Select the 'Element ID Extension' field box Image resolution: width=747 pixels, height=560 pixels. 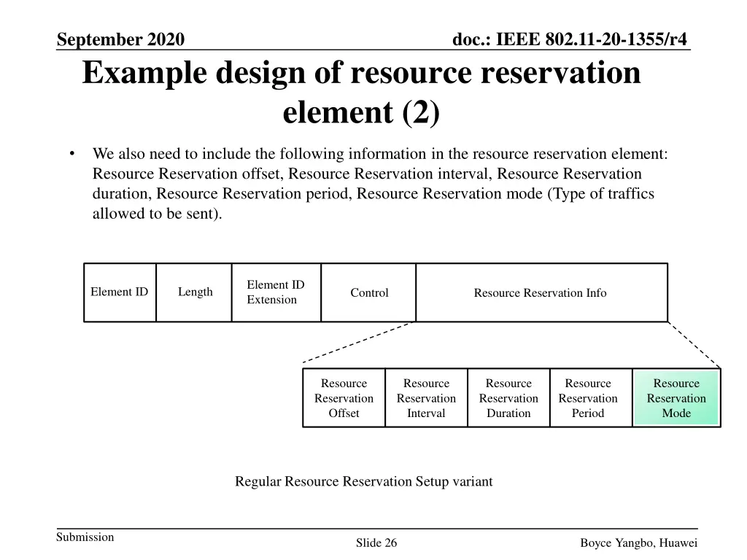[276, 292]
